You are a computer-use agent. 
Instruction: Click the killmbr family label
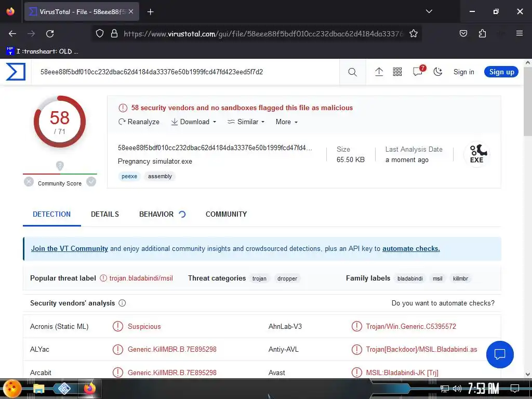460,278
